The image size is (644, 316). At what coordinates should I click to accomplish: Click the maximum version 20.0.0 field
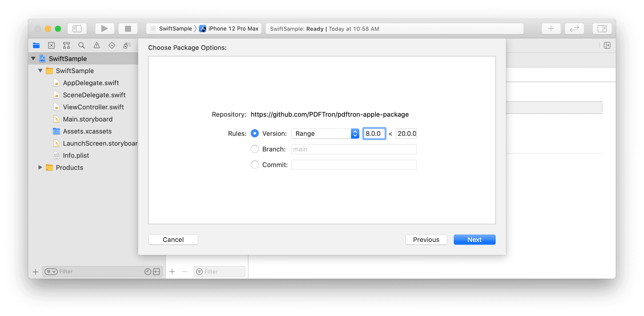point(406,134)
